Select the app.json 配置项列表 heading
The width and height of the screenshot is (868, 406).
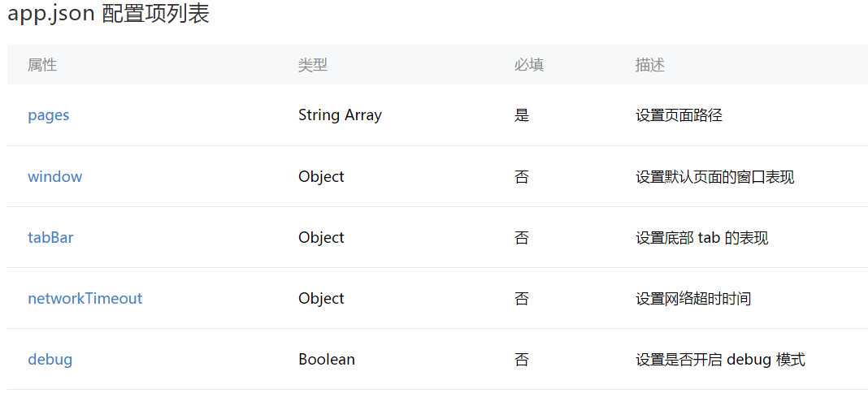click(109, 14)
